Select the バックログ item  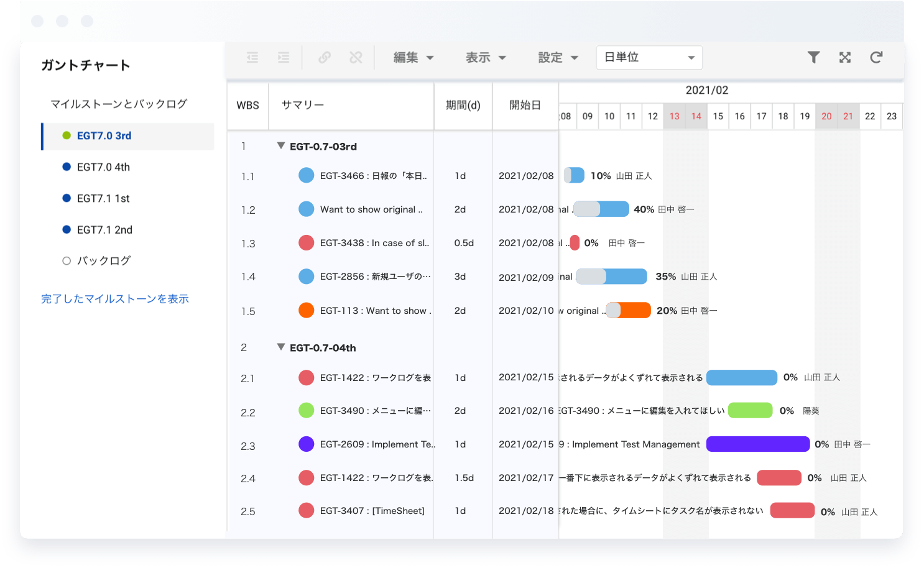click(103, 261)
